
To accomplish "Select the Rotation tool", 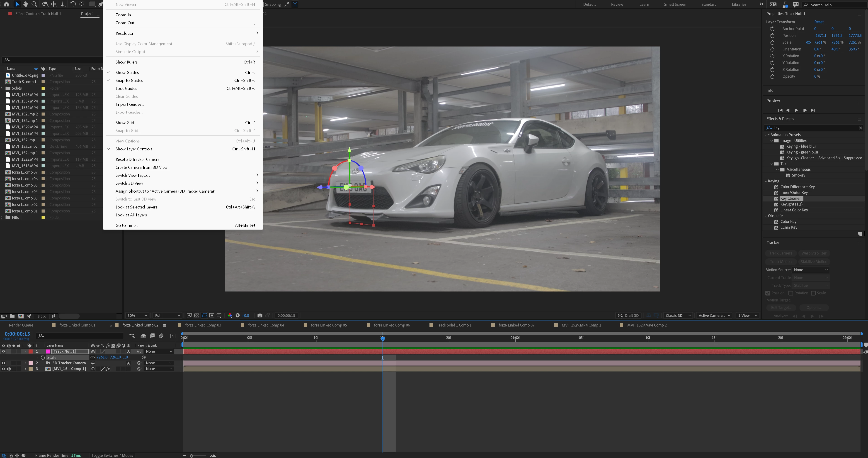I will [73, 4].
